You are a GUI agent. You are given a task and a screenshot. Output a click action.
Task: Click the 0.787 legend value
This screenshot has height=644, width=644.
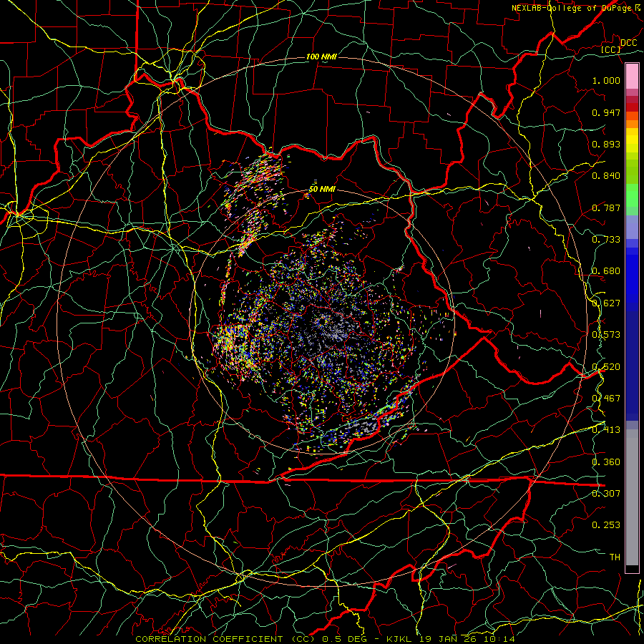coord(606,208)
